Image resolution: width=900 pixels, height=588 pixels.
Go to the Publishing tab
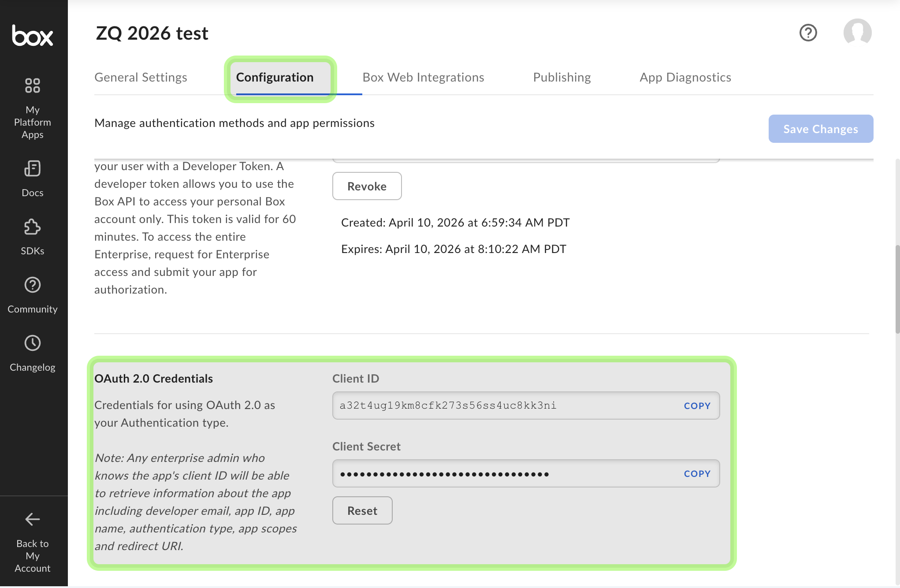(562, 78)
